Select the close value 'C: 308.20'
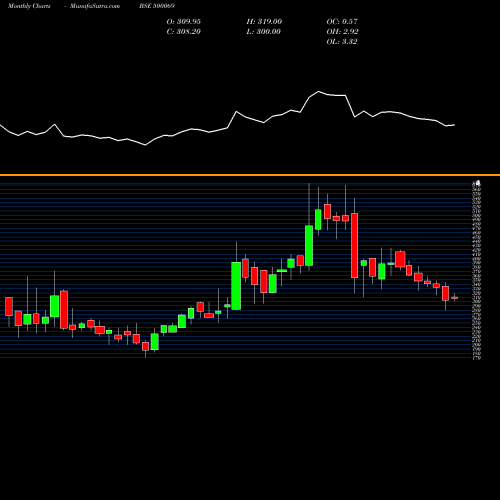The width and height of the screenshot is (500, 500). [184, 31]
